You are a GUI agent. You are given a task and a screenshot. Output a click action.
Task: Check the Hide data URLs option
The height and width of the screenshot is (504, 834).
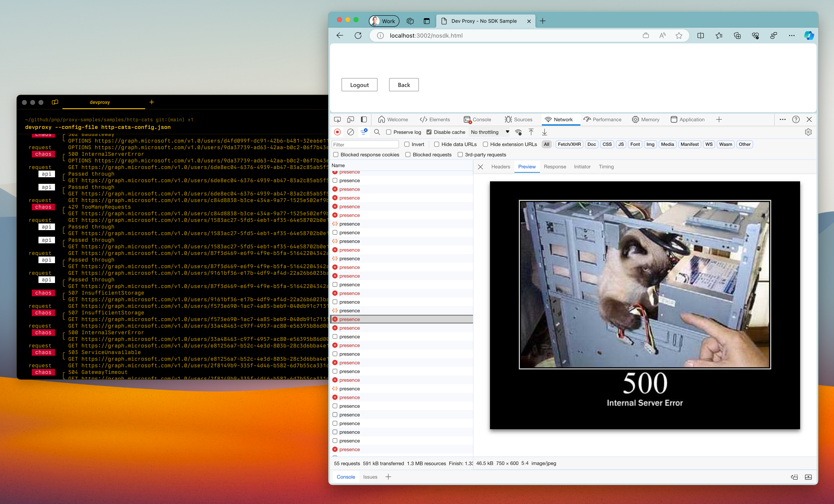tap(437, 144)
